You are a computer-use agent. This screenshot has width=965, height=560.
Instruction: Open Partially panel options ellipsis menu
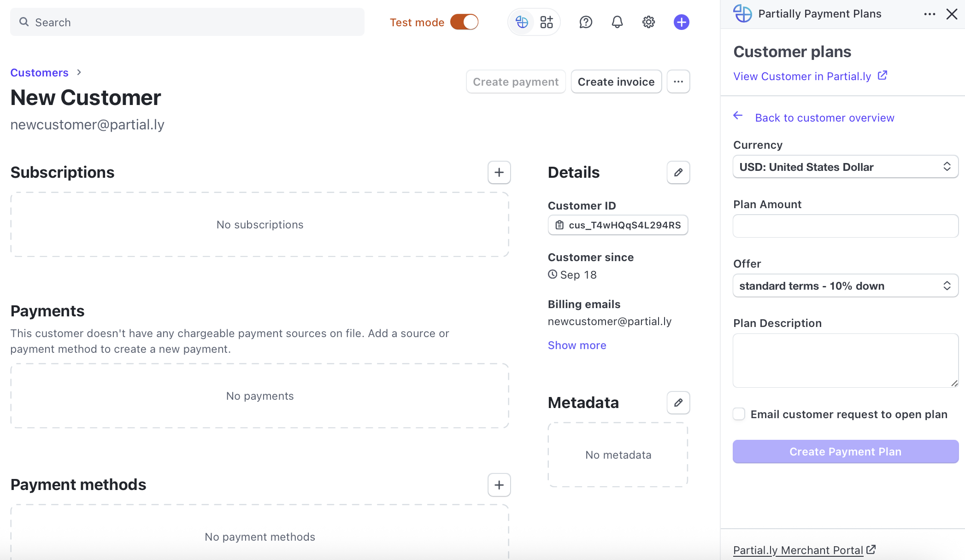point(930,14)
